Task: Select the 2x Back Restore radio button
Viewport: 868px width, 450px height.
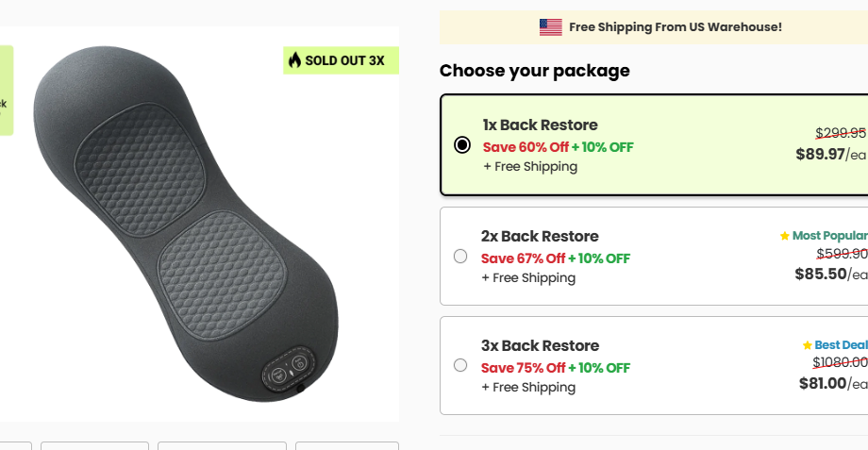Action: point(460,256)
